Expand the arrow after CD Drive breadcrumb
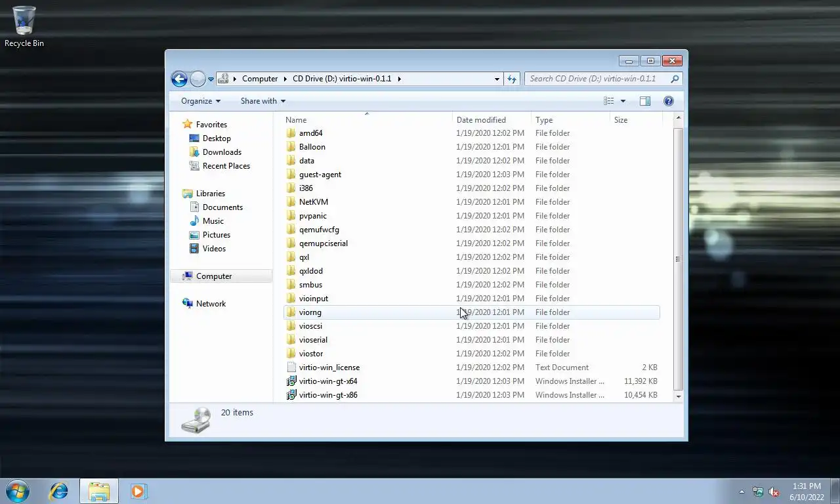840x504 pixels. pos(399,79)
